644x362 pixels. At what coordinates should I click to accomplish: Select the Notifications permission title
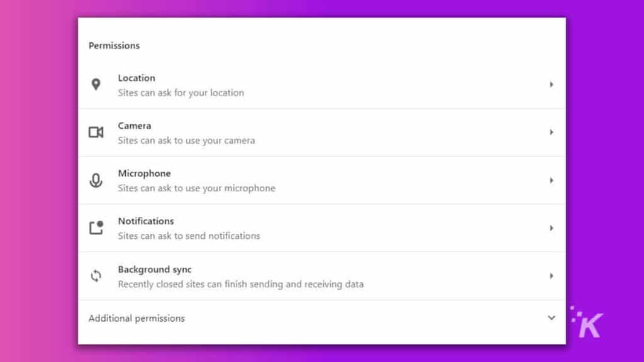[x=146, y=221]
